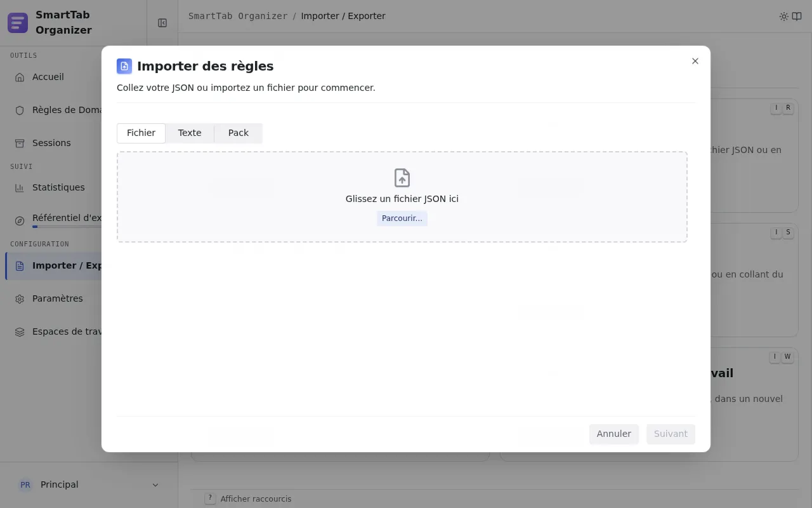812x508 pixels.
Task: Select the Fichier tab
Action: tap(141, 133)
